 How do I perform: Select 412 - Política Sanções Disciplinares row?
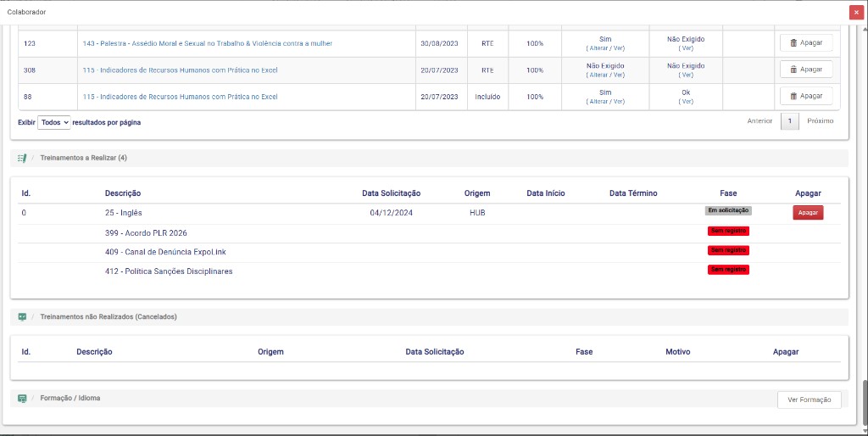click(429, 271)
